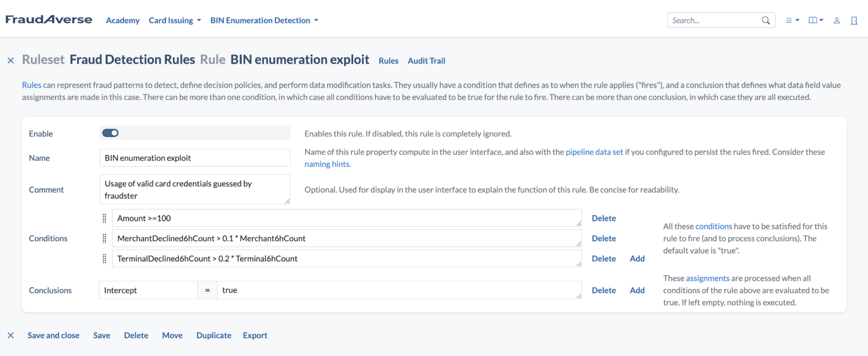Click the bottom X cancel icon
868x356 pixels.
click(11, 335)
